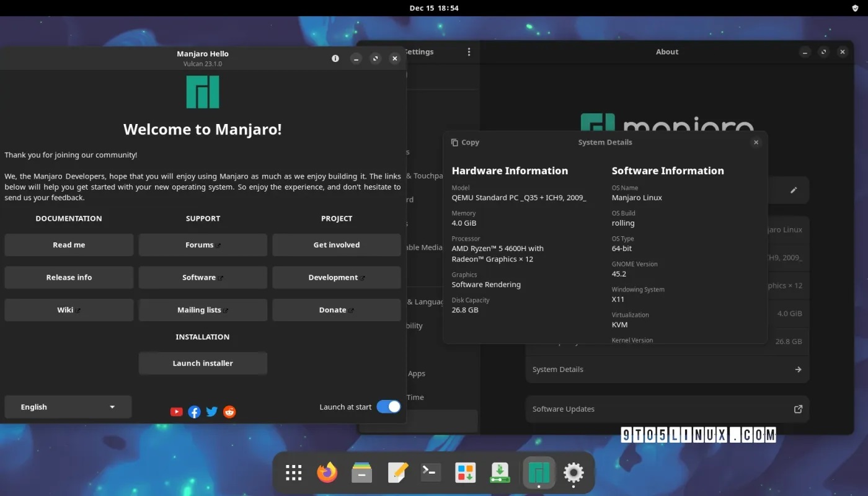Viewport: 868px width, 496px height.
Task: Open Software Updates row in About
Action: (x=667, y=409)
